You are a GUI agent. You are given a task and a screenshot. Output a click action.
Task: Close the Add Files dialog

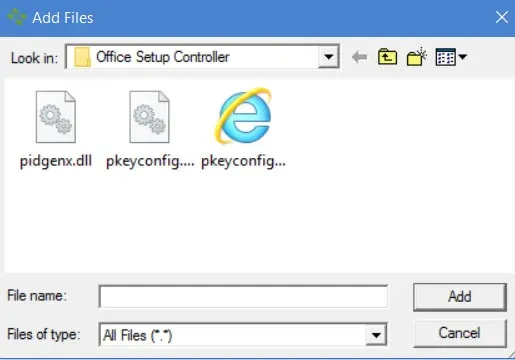[502, 17]
